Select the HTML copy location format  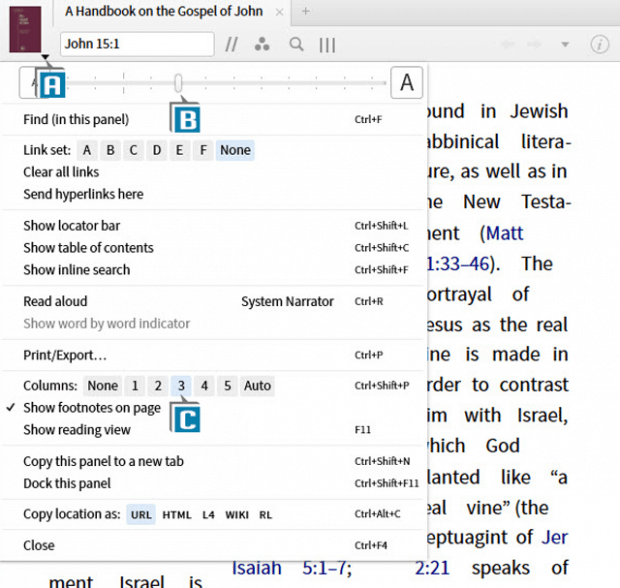176,514
